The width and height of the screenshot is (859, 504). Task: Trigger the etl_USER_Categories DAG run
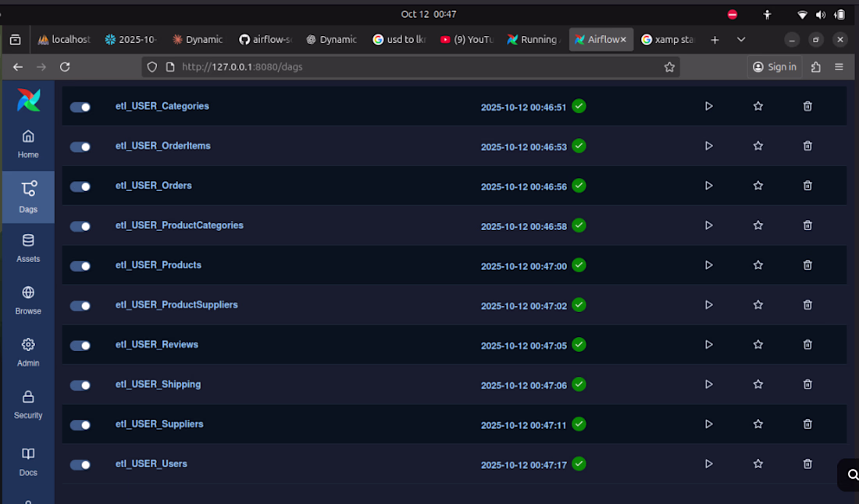click(708, 106)
